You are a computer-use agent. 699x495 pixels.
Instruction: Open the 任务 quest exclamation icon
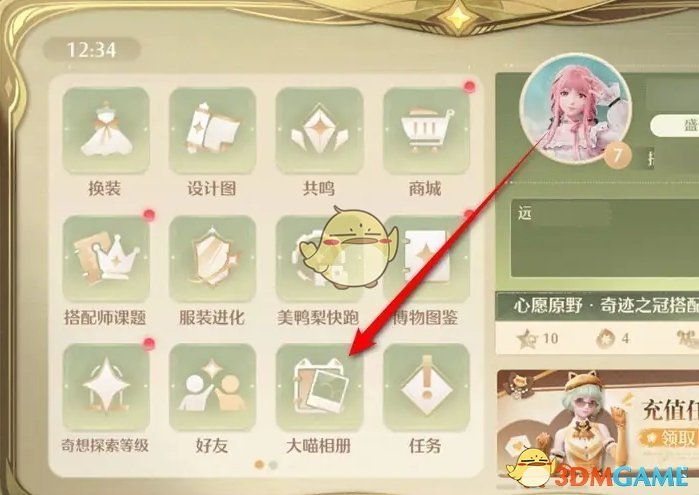(426, 387)
